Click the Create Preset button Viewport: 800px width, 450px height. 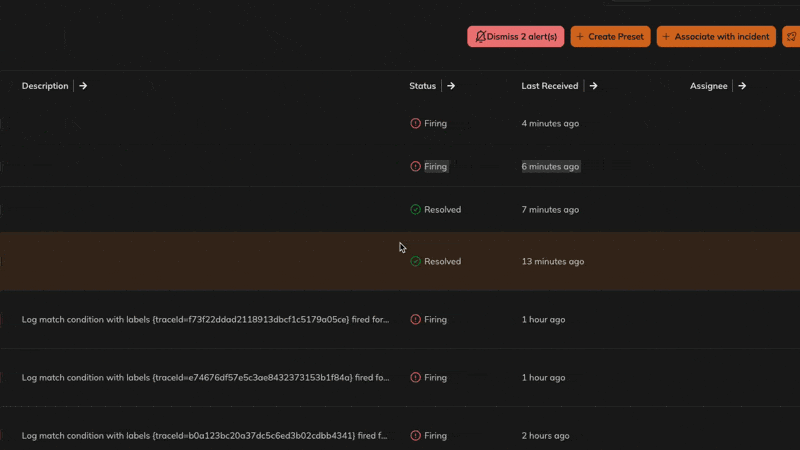point(610,37)
